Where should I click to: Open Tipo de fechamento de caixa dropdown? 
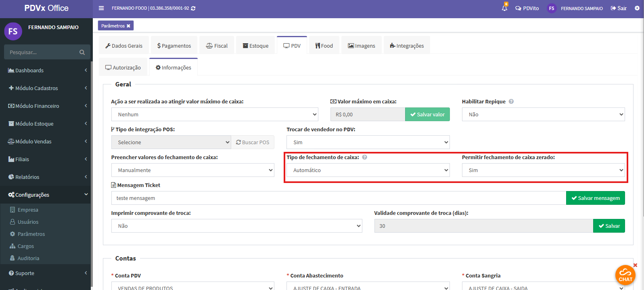(x=368, y=170)
